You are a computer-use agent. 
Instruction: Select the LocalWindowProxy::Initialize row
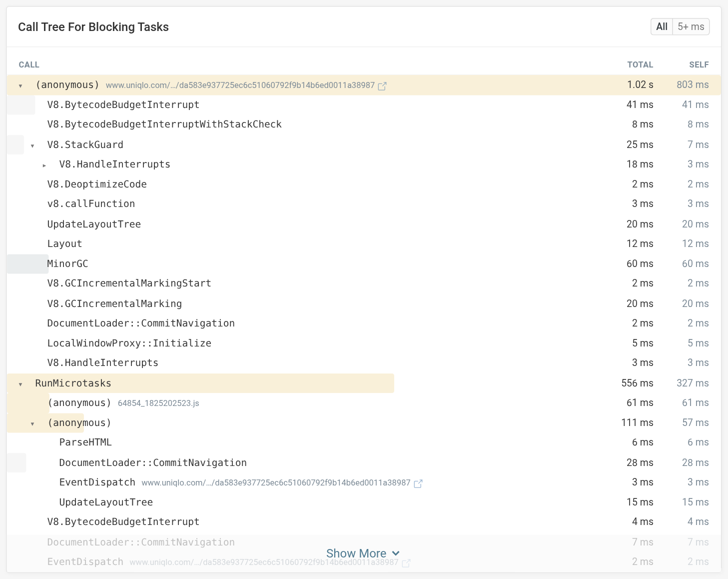coord(364,343)
